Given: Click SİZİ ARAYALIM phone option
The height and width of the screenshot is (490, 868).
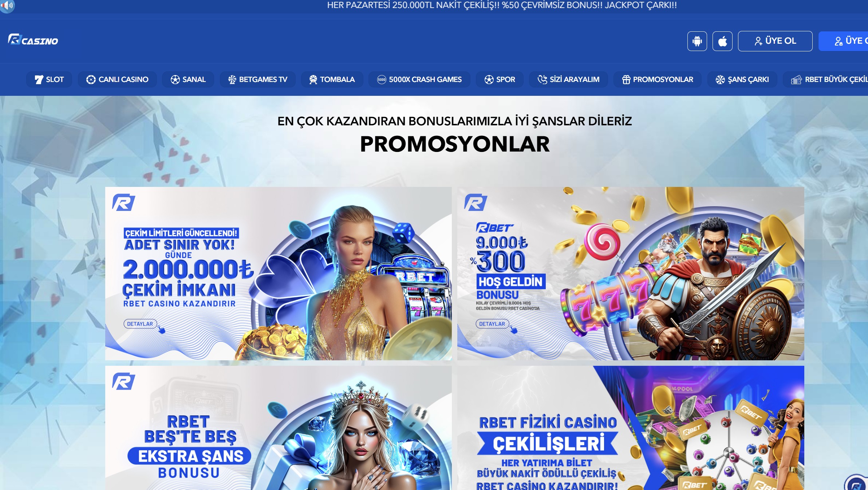Looking at the screenshot, I should click(568, 79).
